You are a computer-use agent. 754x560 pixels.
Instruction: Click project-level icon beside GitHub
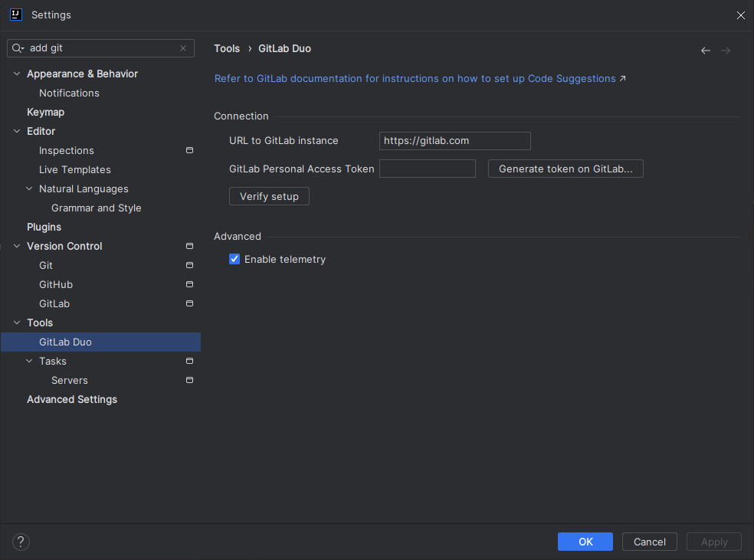pyautogui.click(x=189, y=285)
